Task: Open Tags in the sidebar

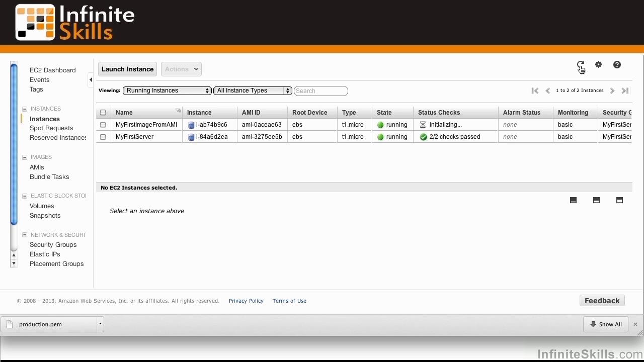Action: pos(36,89)
